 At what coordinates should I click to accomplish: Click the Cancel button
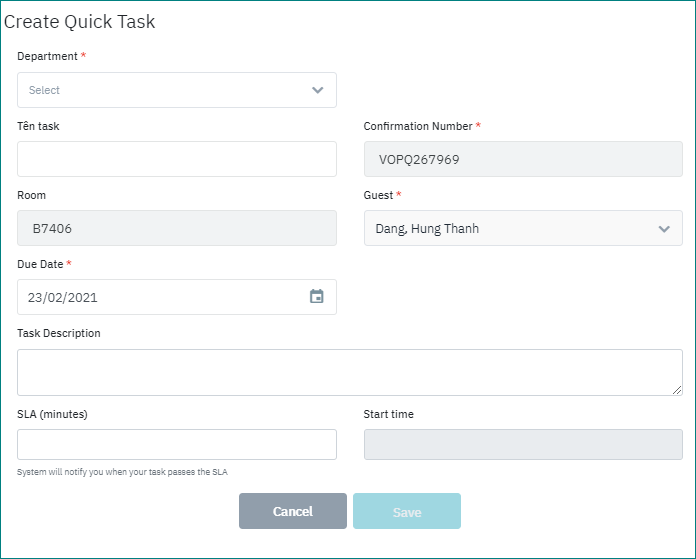coord(292,511)
